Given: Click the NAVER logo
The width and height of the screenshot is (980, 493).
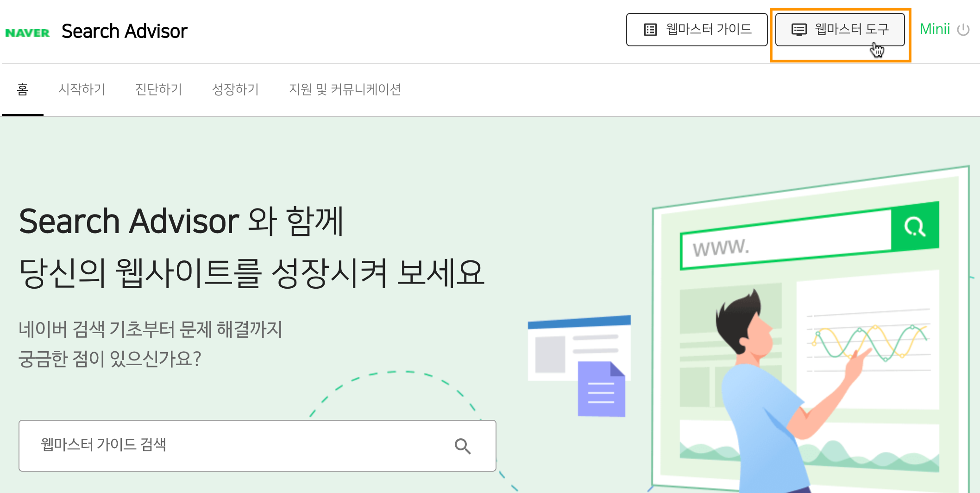Looking at the screenshot, I should click(27, 32).
